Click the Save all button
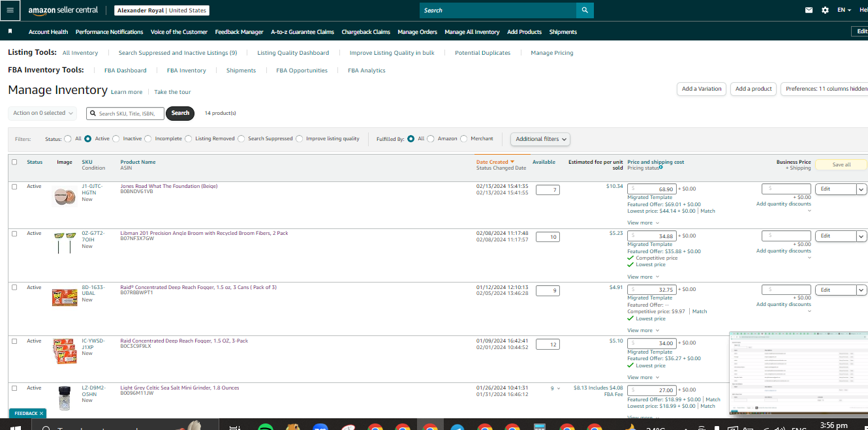 point(841,164)
